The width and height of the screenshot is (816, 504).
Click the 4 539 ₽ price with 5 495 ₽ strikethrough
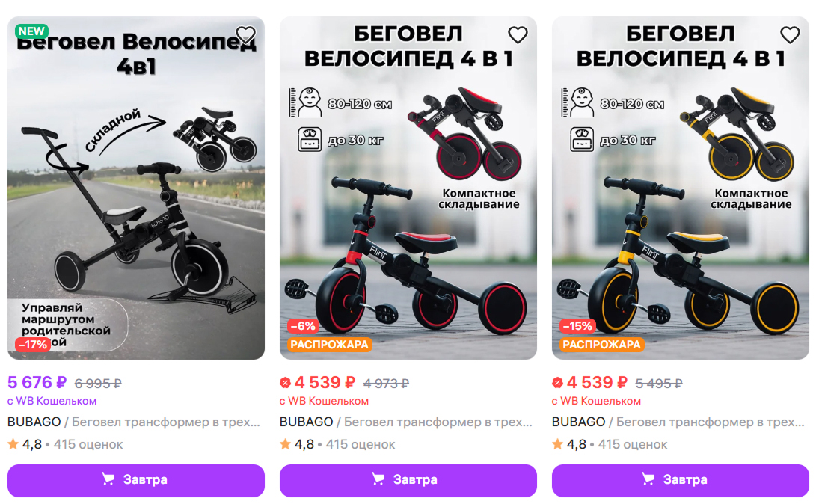click(x=597, y=383)
